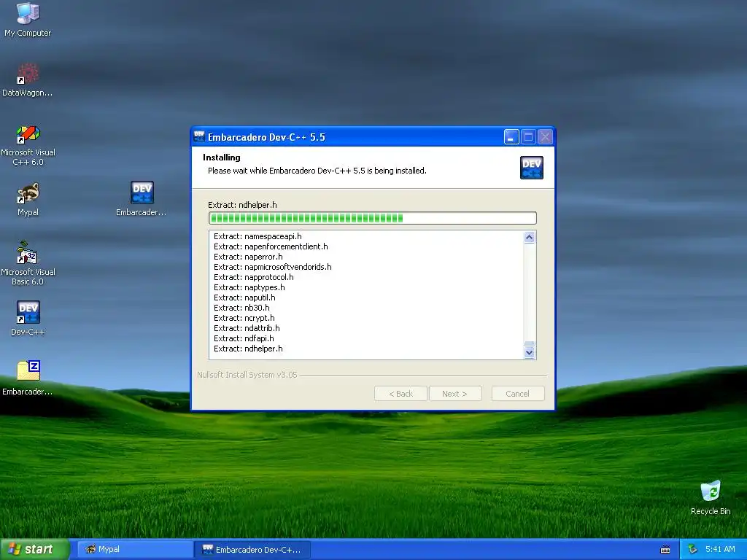Click the 'Installing' header text
Image resolution: width=747 pixels, height=560 pixels.
coord(222,157)
